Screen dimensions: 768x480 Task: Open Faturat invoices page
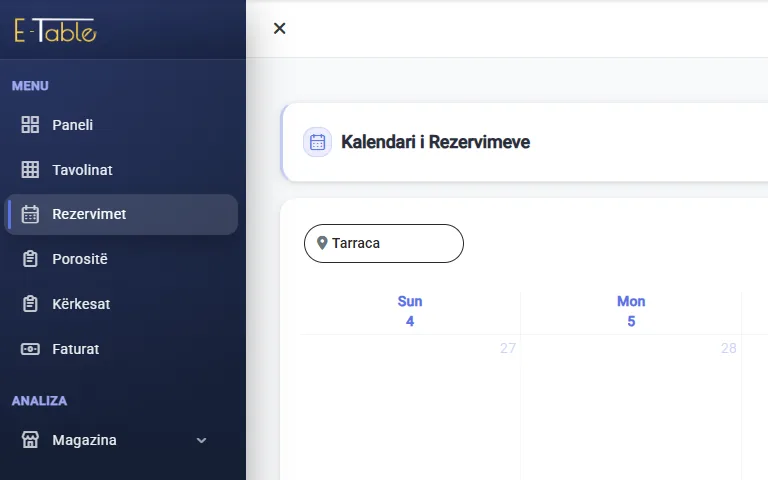coord(121,349)
